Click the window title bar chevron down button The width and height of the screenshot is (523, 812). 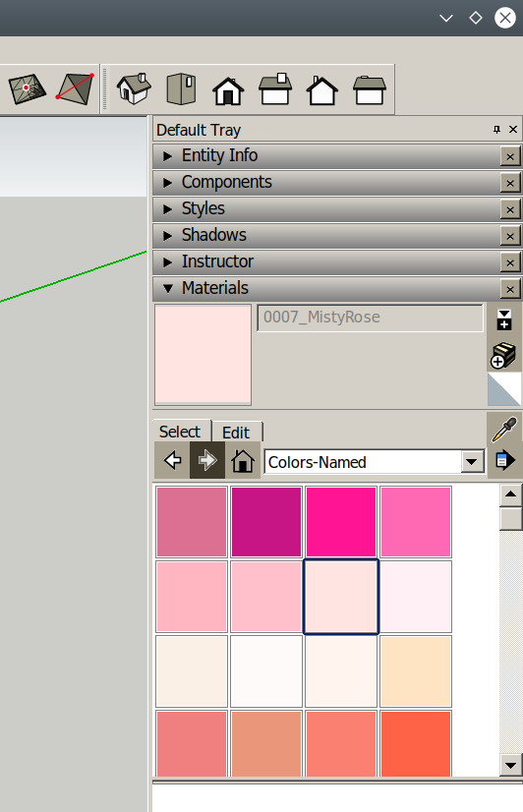click(446, 18)
